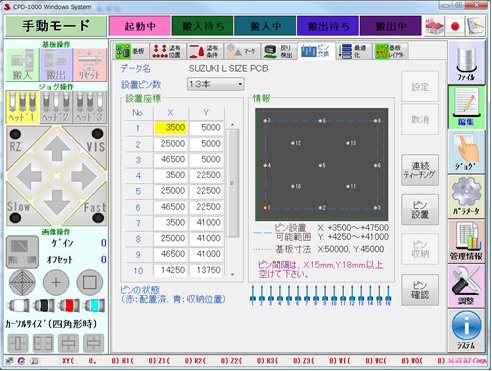This screenshot has width=492, height=371.
Task: Click the 搬入待ち status indicator
Action: click(x=203, y=26)
